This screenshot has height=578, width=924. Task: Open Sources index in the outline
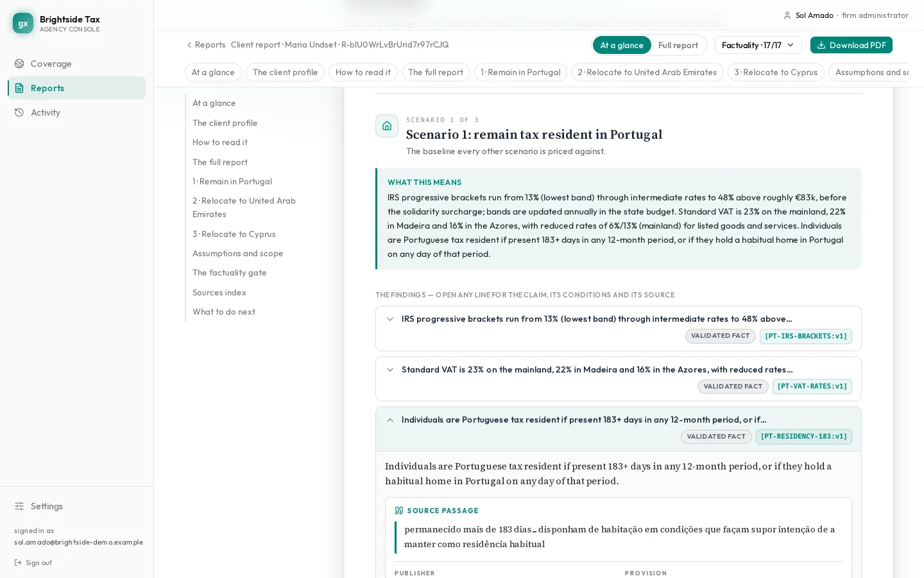(x=219, y=293)
